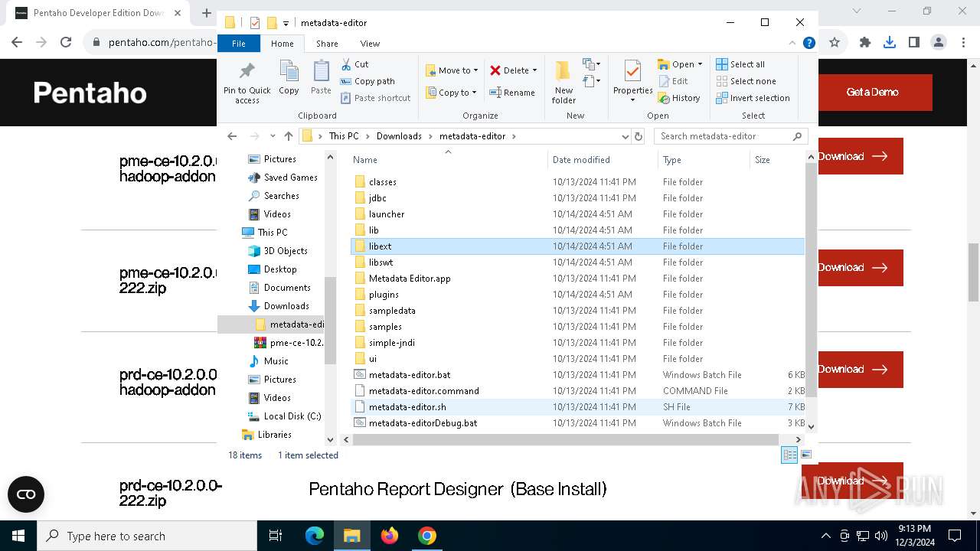This screenshot has height=551, width=980.
Task: Switch to details view layout
Action: [789, 455]
